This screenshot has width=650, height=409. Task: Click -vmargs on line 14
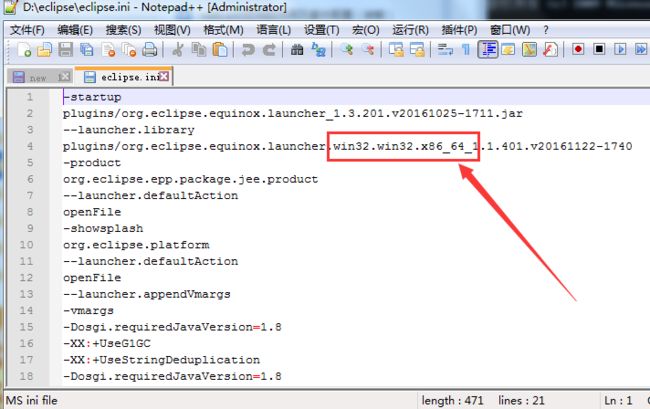coord(88,310)
